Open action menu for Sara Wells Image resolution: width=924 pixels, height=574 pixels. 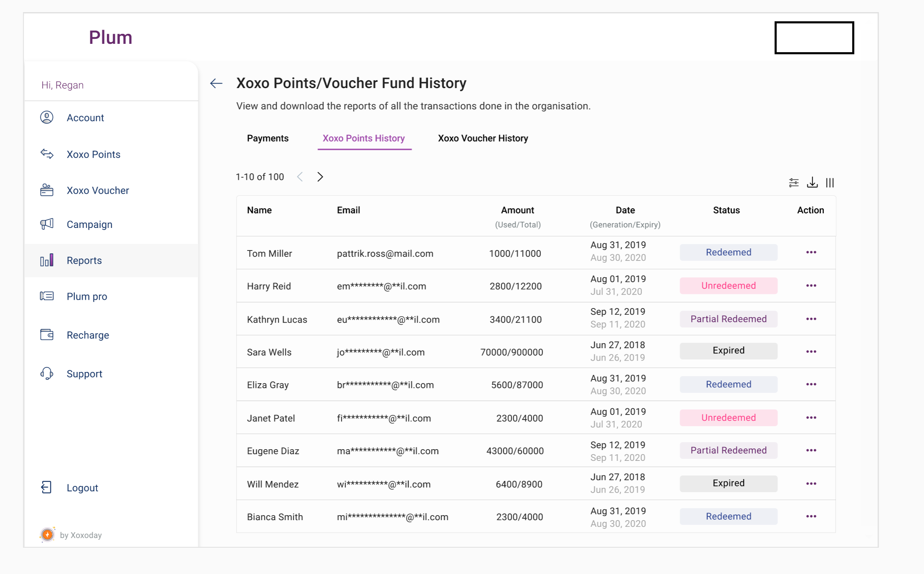point(811,351)
